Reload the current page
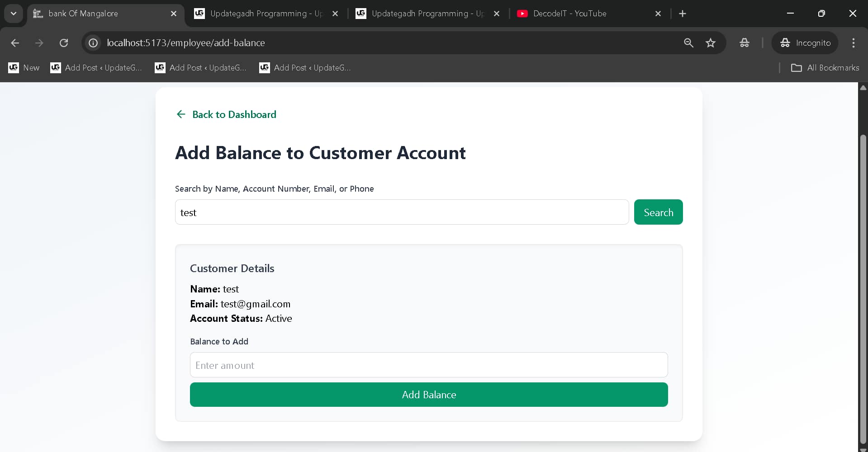 [64, 43]
